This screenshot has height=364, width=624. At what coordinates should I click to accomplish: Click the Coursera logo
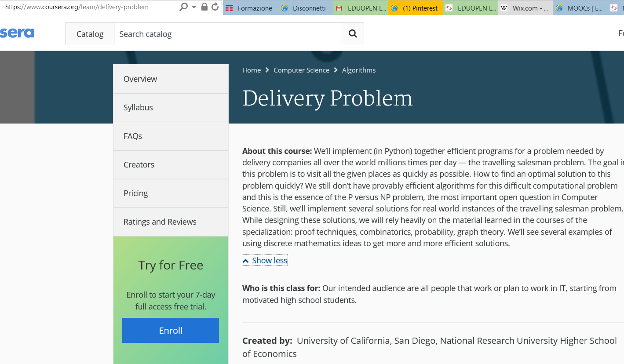17,33
